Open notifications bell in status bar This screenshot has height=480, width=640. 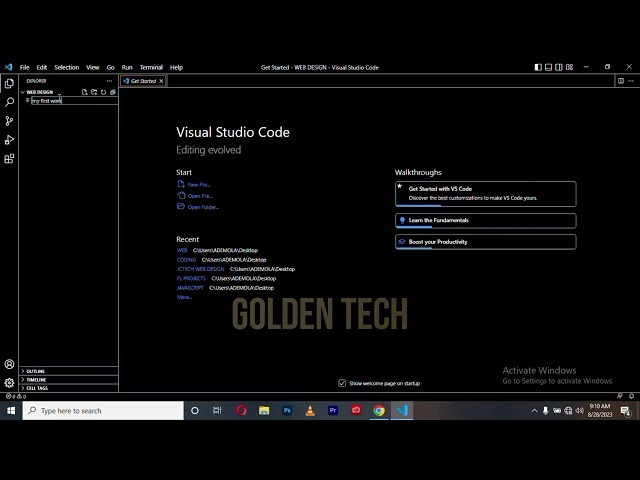tap(631, 396)
